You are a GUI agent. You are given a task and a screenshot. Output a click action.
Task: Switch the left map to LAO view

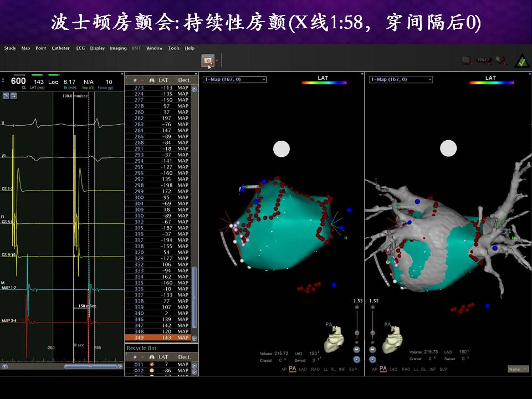tap(303, 369)
